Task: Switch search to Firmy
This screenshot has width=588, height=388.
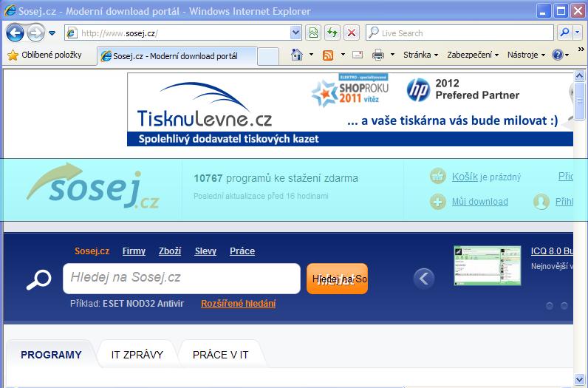Action: point(134,251)
